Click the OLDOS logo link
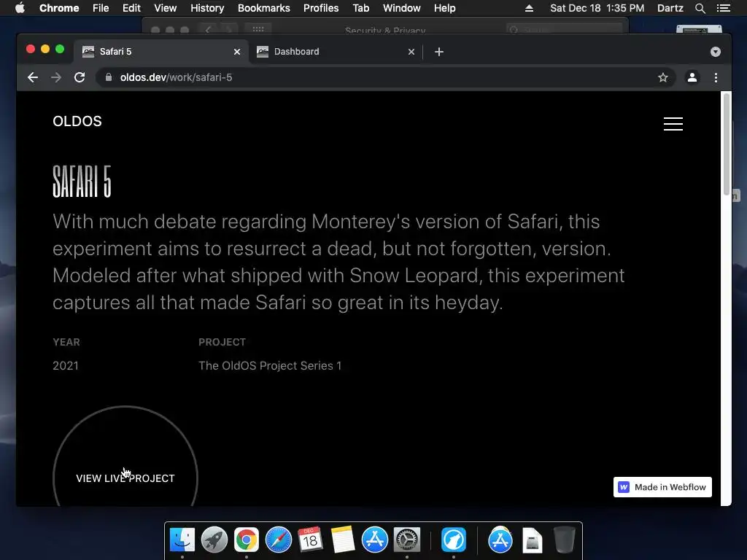The height and width of the screenshot is (560, 747). click(77, 121)
